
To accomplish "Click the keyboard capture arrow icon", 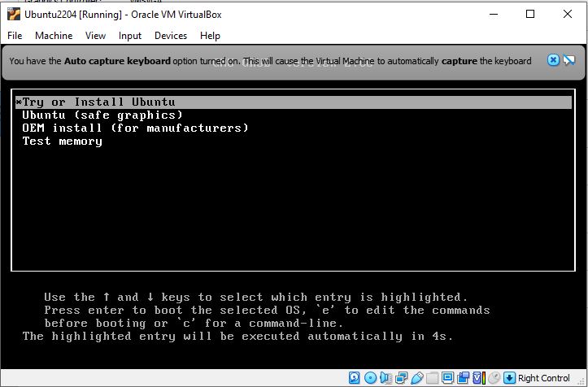I will [509, 377].
